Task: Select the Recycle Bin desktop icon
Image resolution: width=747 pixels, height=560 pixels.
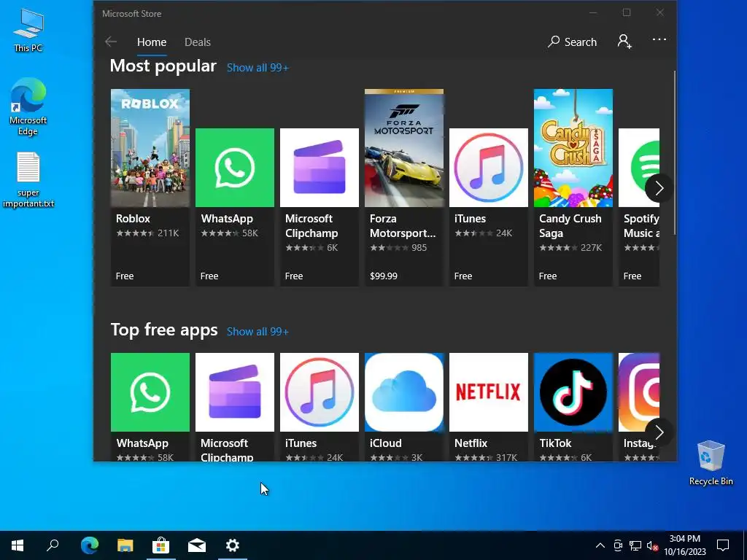Action: tap(711, 463)
